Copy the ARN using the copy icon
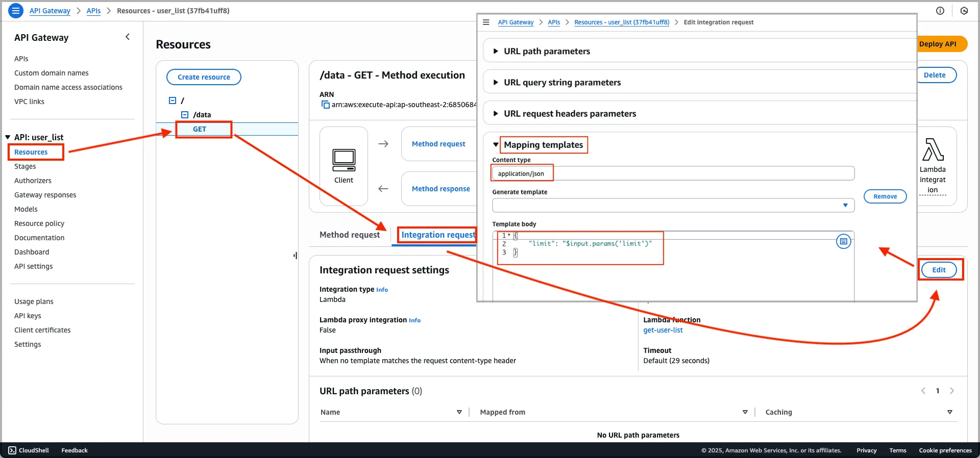The width and height of the screenshot is (980, 458). 325,105
